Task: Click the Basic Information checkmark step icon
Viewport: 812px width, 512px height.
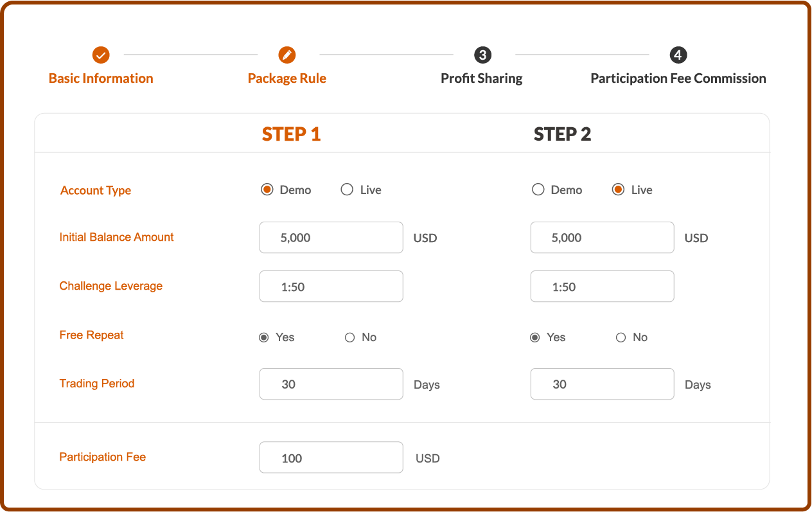Action: (x=101, y=55)
